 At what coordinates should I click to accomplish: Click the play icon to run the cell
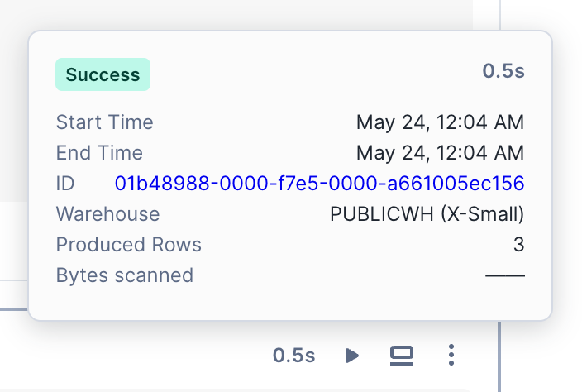click(x=352, y=356)
